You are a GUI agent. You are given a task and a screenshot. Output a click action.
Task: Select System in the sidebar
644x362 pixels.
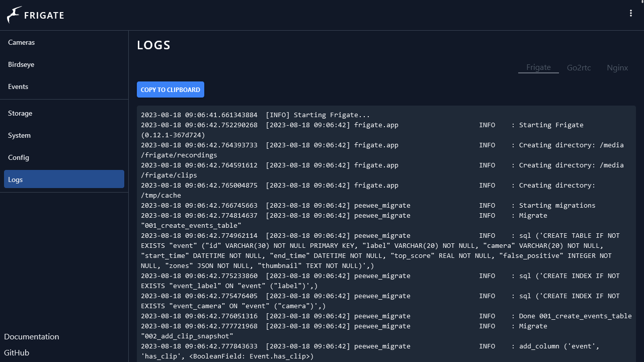point(19,135)
